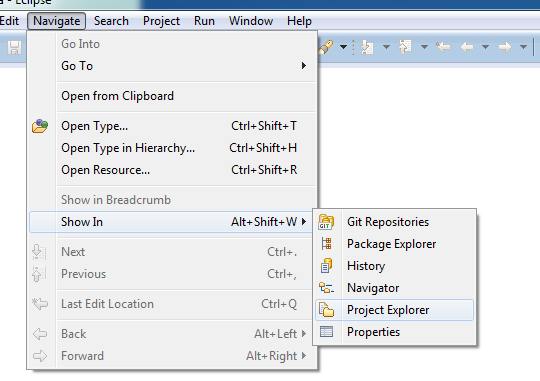Click the Ctrl+Shift+H shortcut text
This screenshot has height=381, width=540.
pyautogui.click(x=263, y=148)
